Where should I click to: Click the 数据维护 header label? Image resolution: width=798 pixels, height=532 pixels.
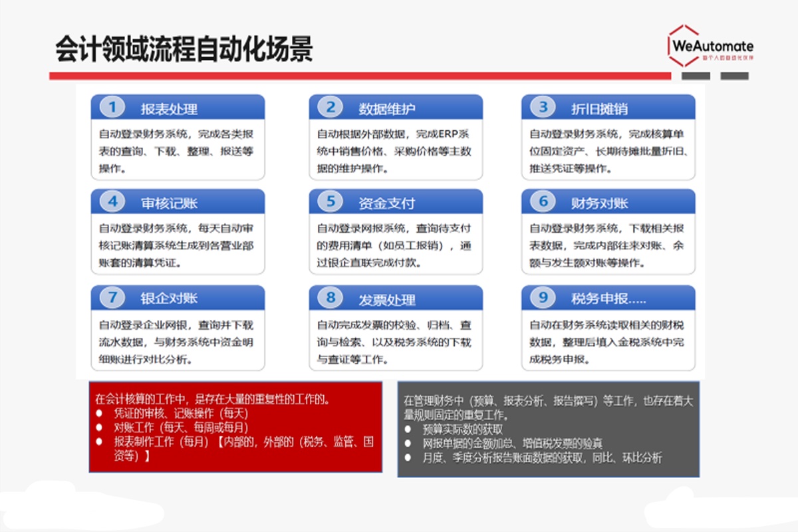(387, 109)
